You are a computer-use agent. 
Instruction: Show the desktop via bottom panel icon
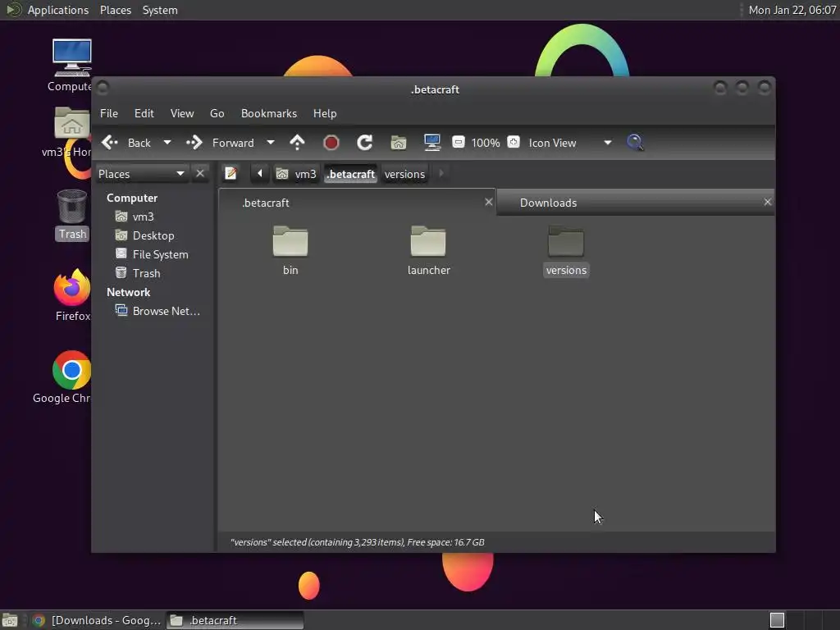click(x=10, y=620)
